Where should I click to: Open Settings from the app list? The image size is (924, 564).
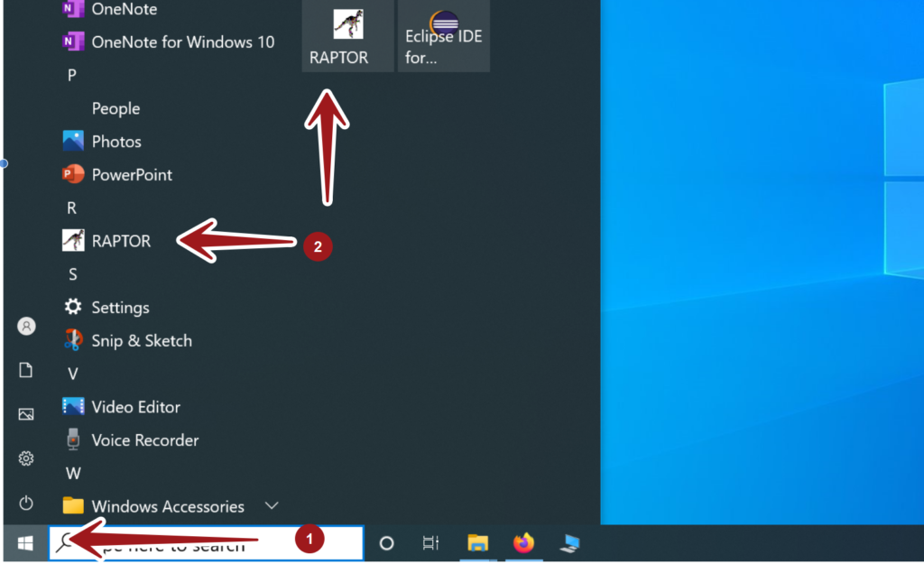point(120,307)
